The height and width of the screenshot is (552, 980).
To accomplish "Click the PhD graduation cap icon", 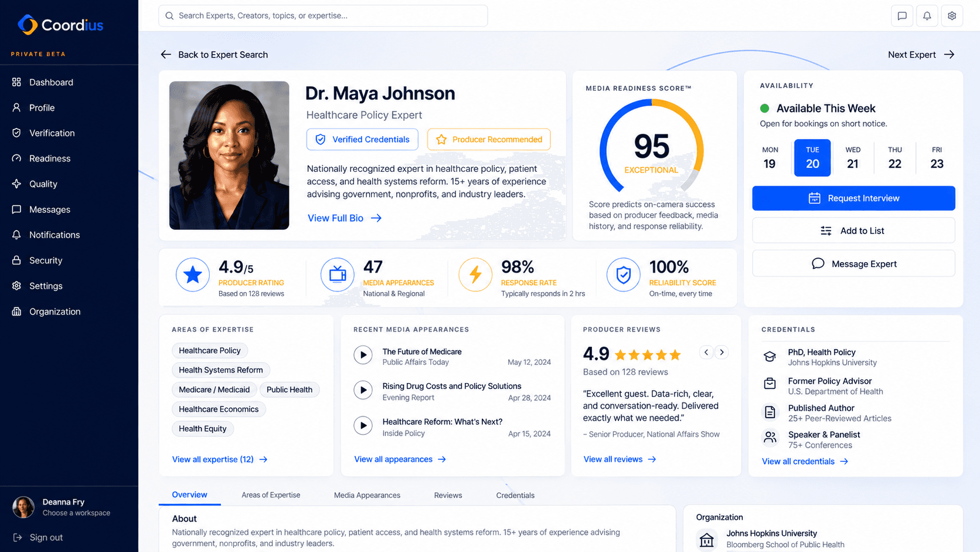I will (x=770, y=357).
